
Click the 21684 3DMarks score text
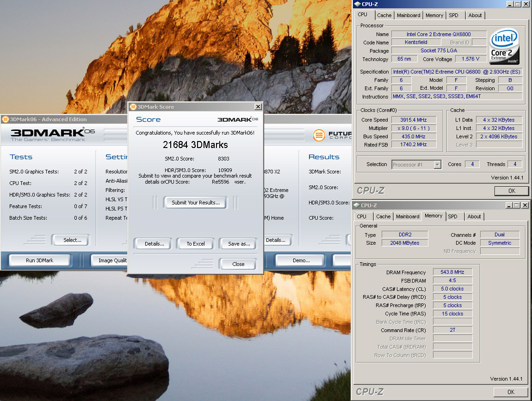point(195,145)
